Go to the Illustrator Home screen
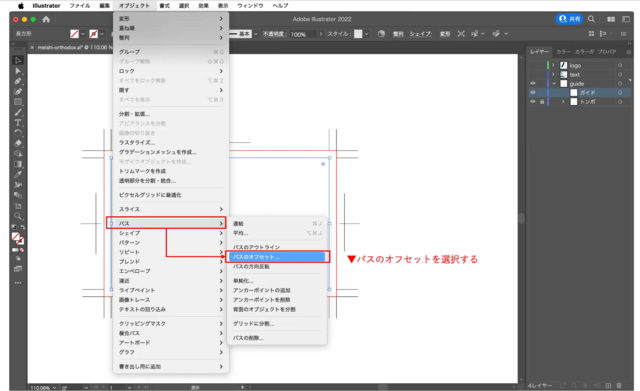Screen dimensions: 640x391 point(46,19)
